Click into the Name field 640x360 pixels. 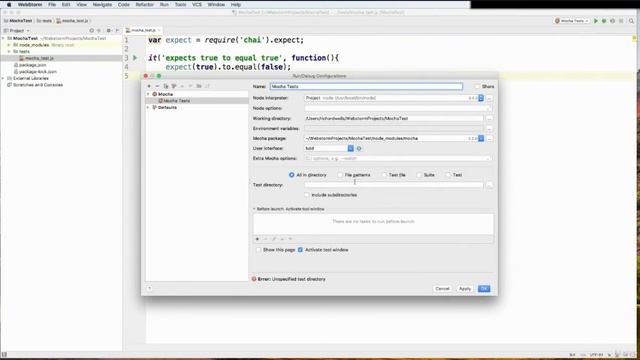(x=366, y=87)
